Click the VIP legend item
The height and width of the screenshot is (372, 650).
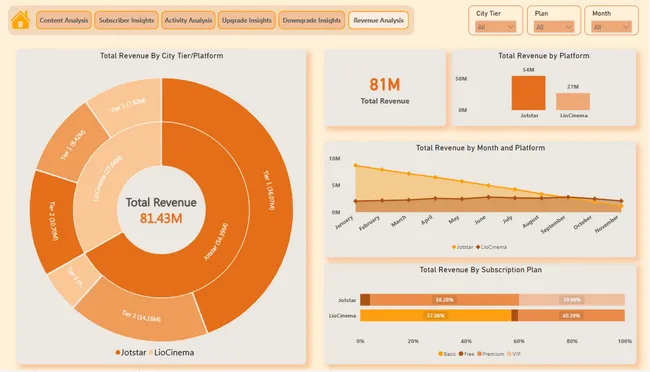click(x=514, y=354)
